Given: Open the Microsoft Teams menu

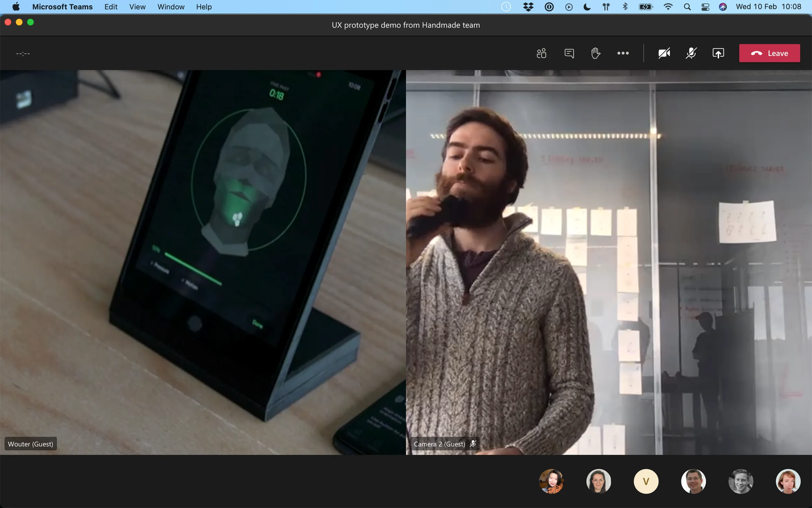Looking at the screenshot, I should pyautogui.click(x=62, y=7).
